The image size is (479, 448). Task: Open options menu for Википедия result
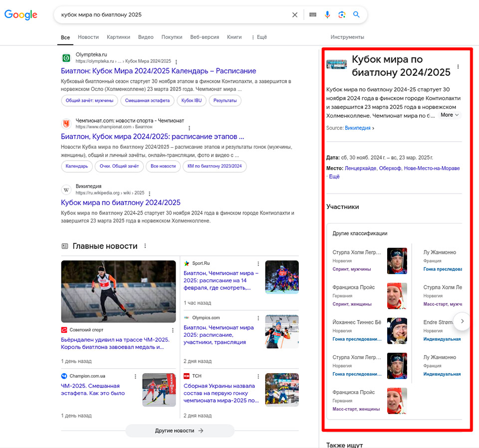[x=149, y=194]
